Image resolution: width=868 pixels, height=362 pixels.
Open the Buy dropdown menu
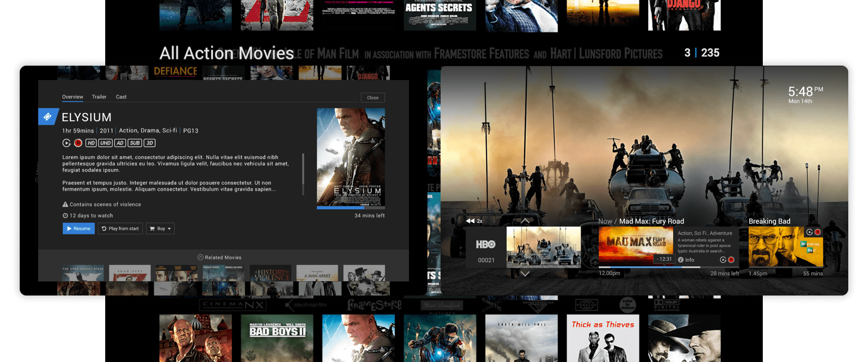tap(160, 229)
